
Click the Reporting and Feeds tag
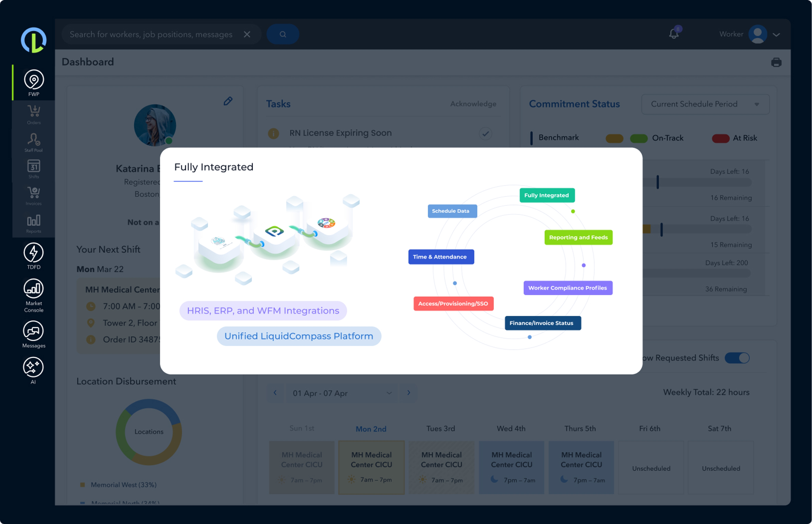(578, 238)
